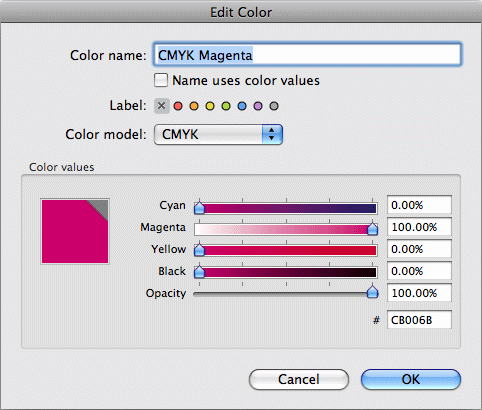This screenshot has height=410, width=482.
Task: Click the Black percentage value field
Action: click(x=419, y=271)
